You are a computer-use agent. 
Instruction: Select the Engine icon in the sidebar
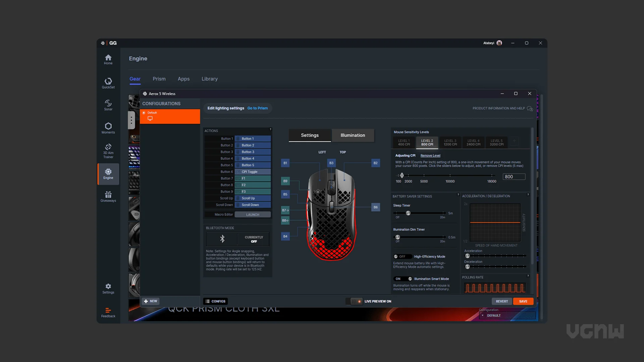click(108, 174)
